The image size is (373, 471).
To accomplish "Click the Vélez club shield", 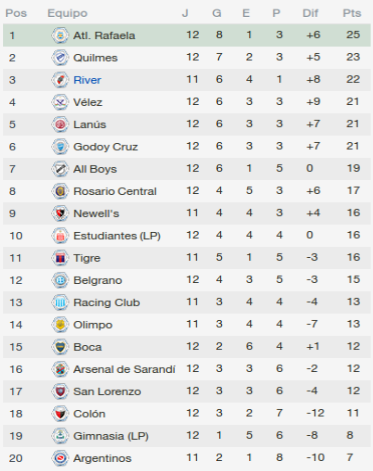I will [60, 102].
